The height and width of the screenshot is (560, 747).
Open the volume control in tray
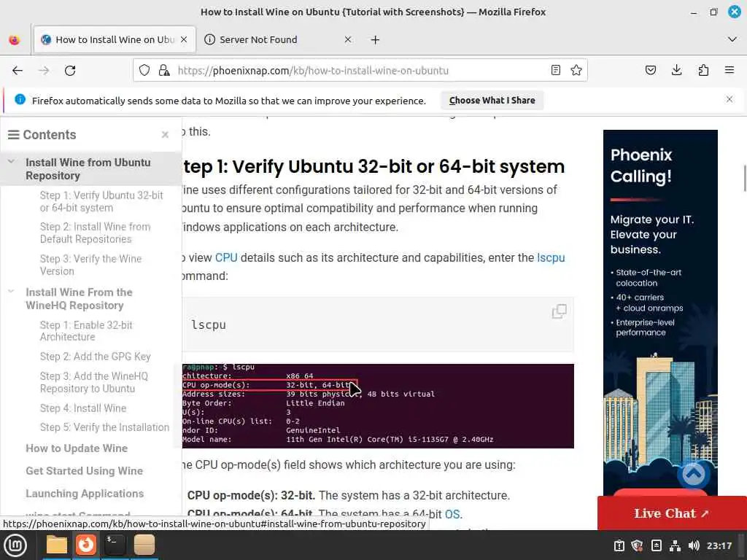pos(694,545)
